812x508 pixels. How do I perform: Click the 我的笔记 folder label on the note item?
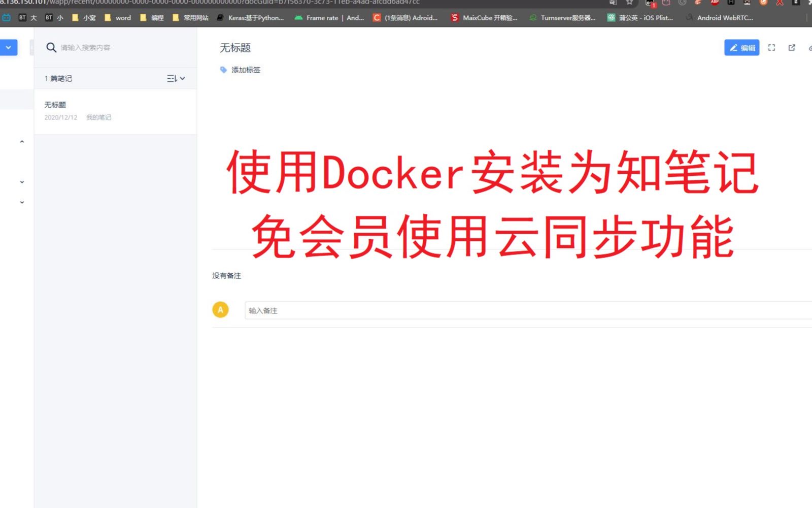[98, 117]
